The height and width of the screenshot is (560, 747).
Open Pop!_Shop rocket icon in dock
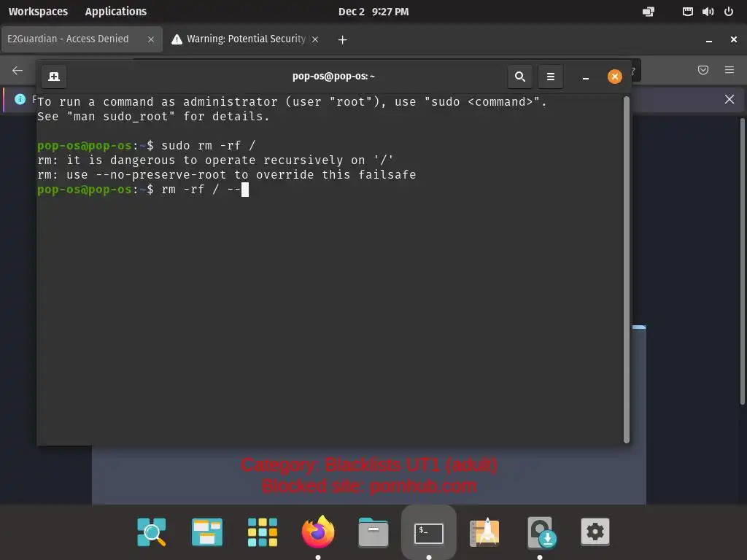(484, 532)
